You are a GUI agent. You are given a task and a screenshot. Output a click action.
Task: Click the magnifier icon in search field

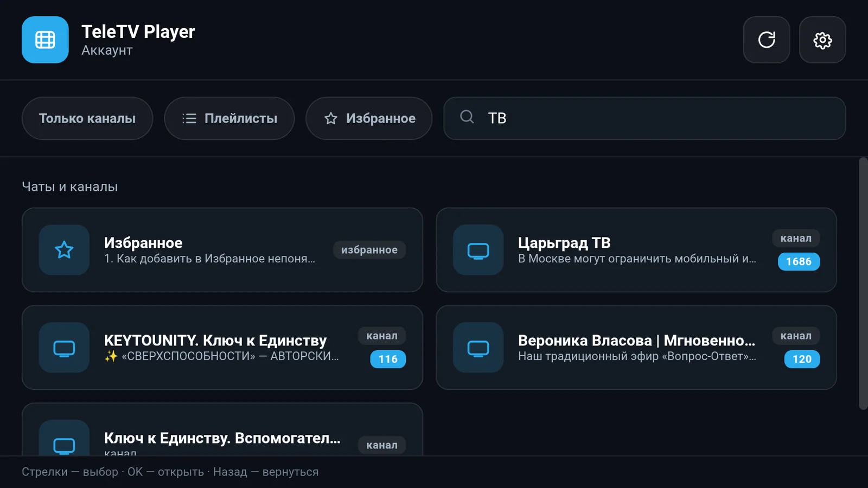click(x=467, y=117)
